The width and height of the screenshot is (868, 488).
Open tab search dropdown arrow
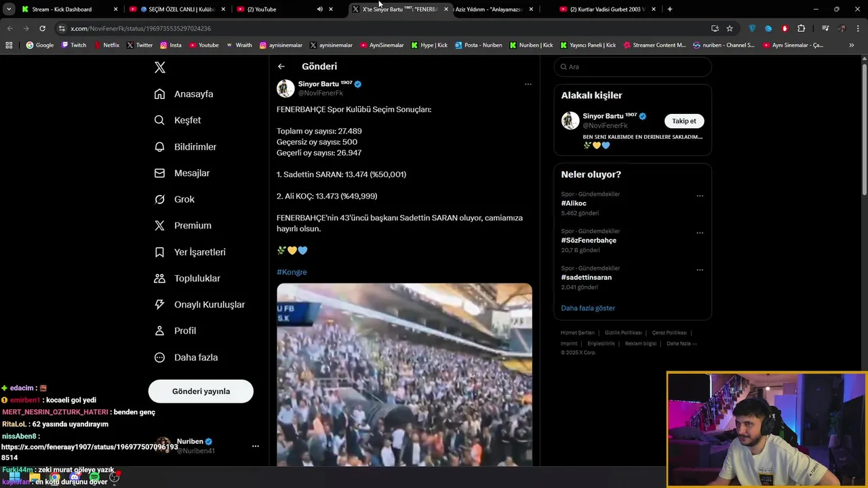pos(9,9)
